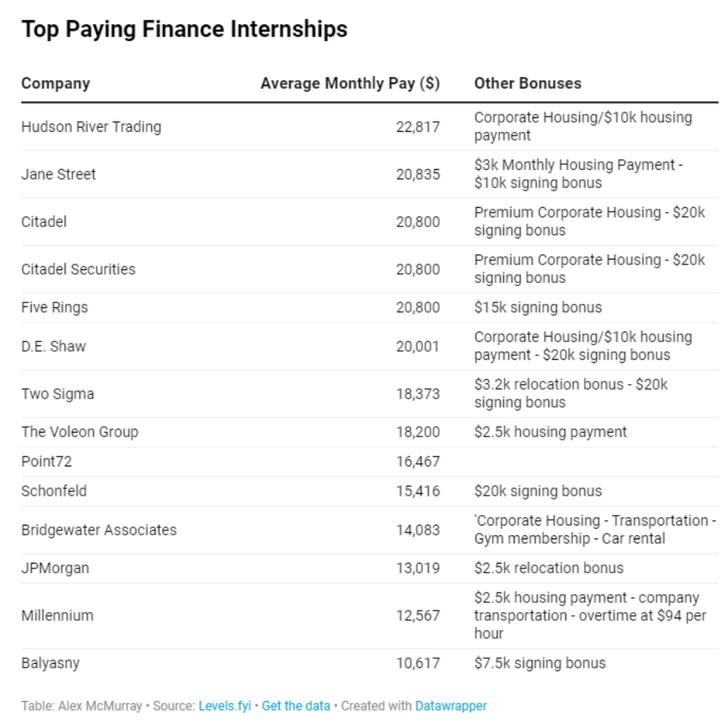Click Five Rings in company column
The width and height of the screenshot is (728, 722).
pos(54,307)
